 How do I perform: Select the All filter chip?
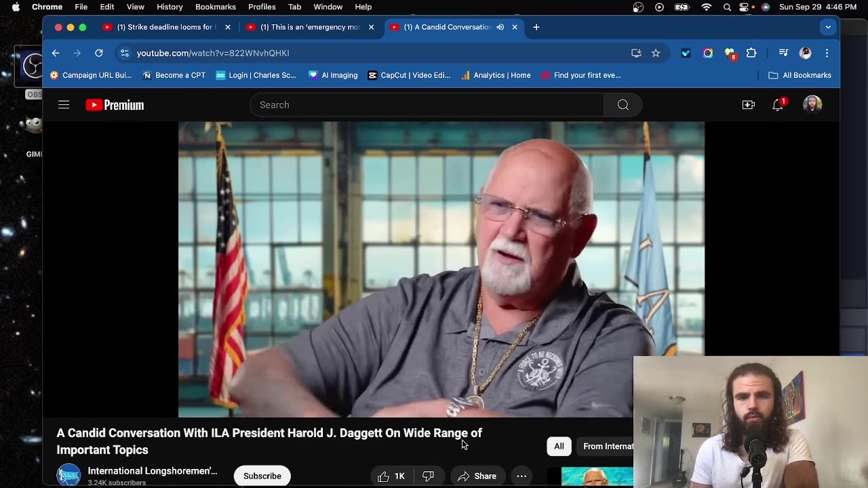559,446
